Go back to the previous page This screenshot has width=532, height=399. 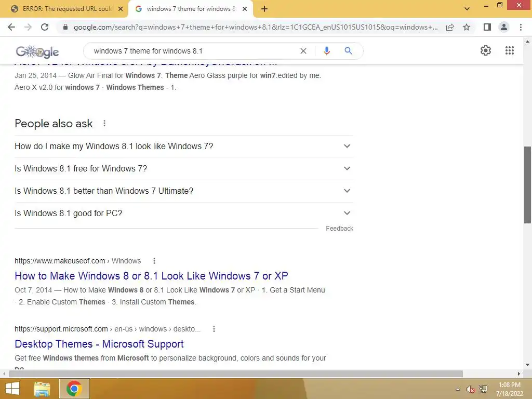[11, 27]
